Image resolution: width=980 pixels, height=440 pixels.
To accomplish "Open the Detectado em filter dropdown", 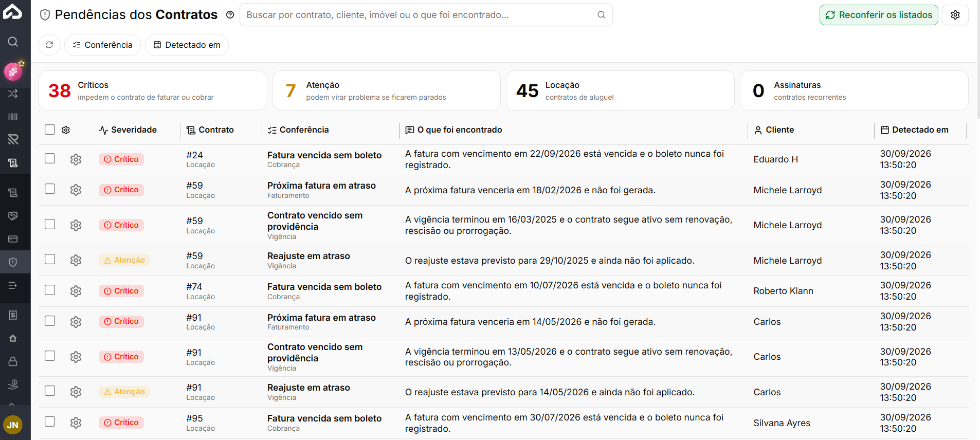I will pos(187,45).
